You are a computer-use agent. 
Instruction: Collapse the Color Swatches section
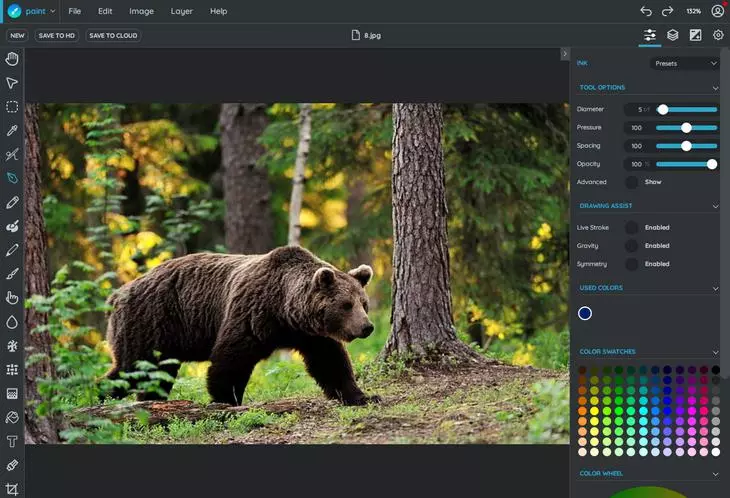715,352
